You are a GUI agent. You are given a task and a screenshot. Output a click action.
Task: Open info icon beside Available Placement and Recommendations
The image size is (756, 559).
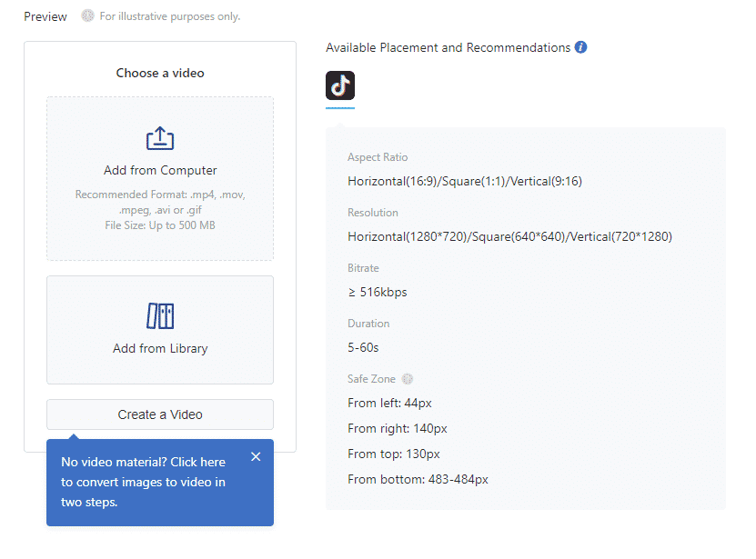point(581,47)
